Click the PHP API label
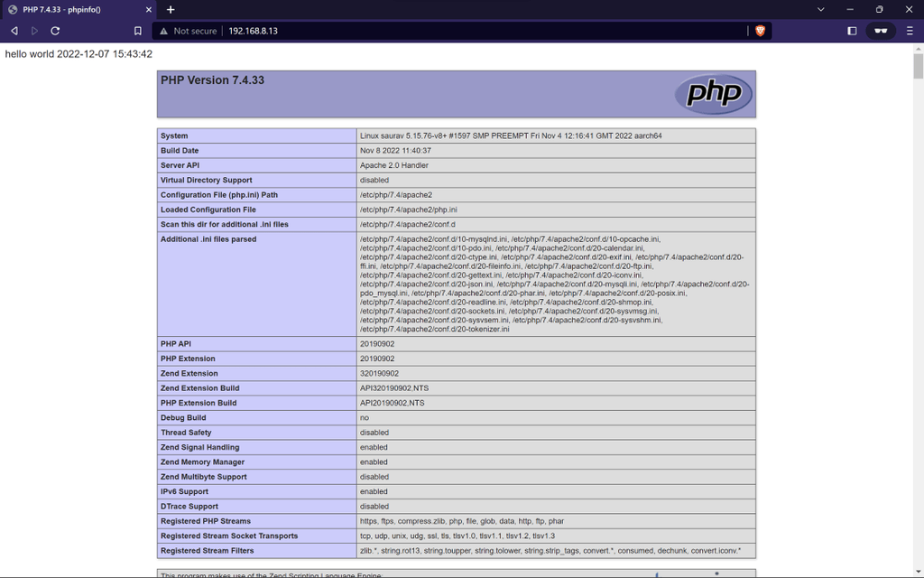 (176, 344)
